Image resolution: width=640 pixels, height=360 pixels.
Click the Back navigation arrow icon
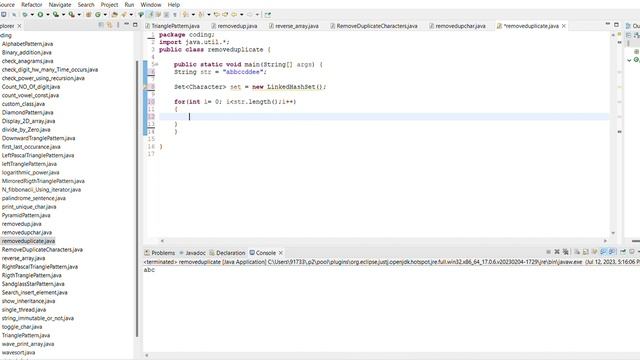click(x=234, y=14)
